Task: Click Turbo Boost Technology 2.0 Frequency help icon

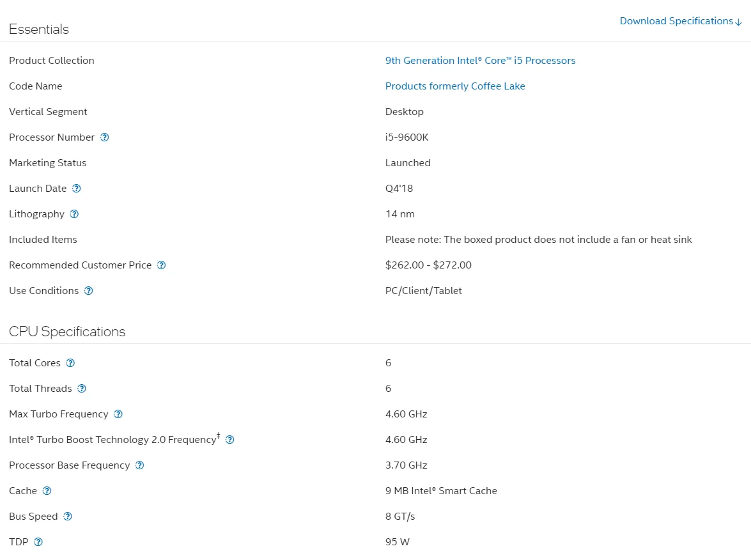Action: tap(230, 440)
